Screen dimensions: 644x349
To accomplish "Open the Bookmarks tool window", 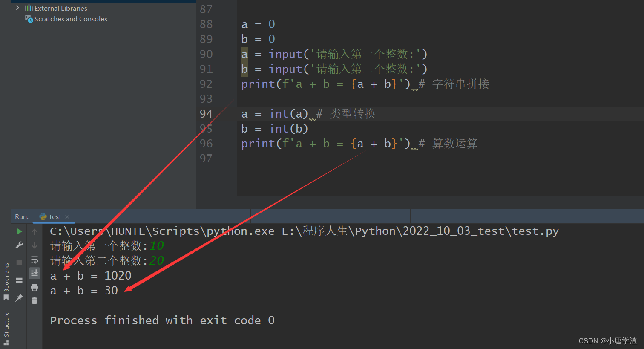I will click(6, 281).
